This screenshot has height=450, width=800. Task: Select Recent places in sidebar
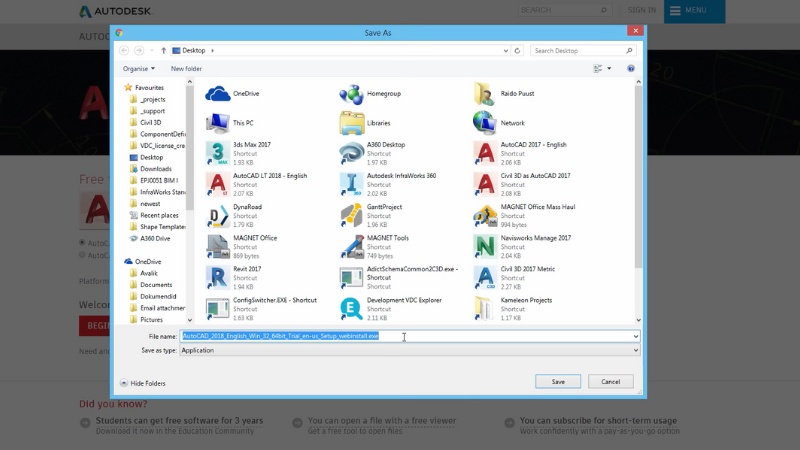[x=159, y=215]
